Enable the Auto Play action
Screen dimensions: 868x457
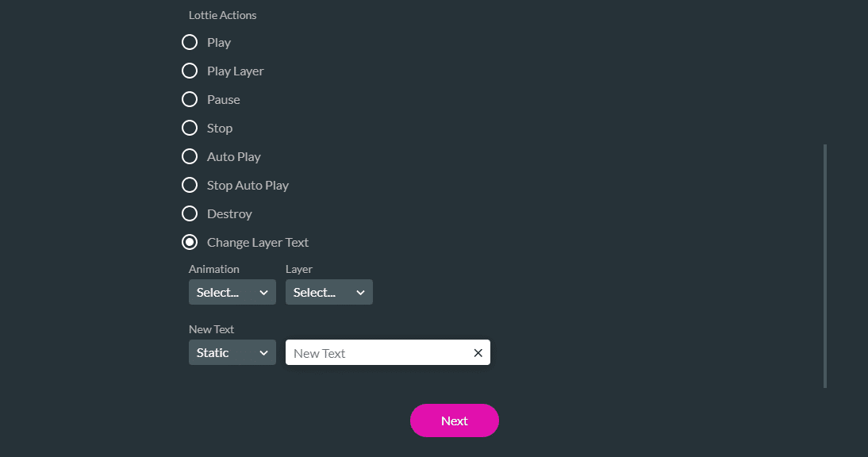(190, 156)
